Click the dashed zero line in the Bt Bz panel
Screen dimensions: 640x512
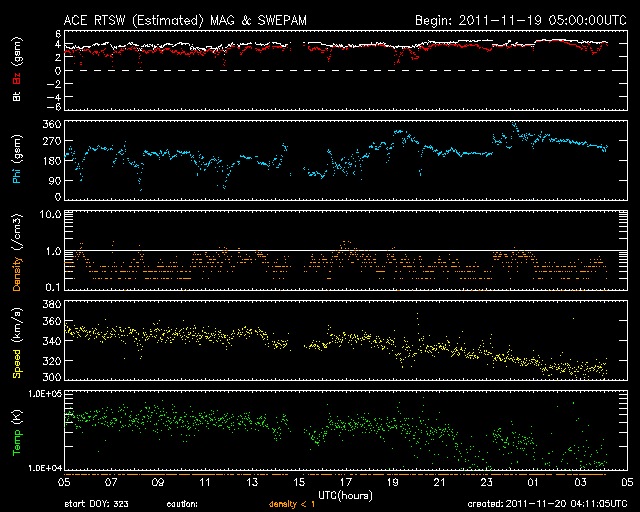[x=346, y=70]
